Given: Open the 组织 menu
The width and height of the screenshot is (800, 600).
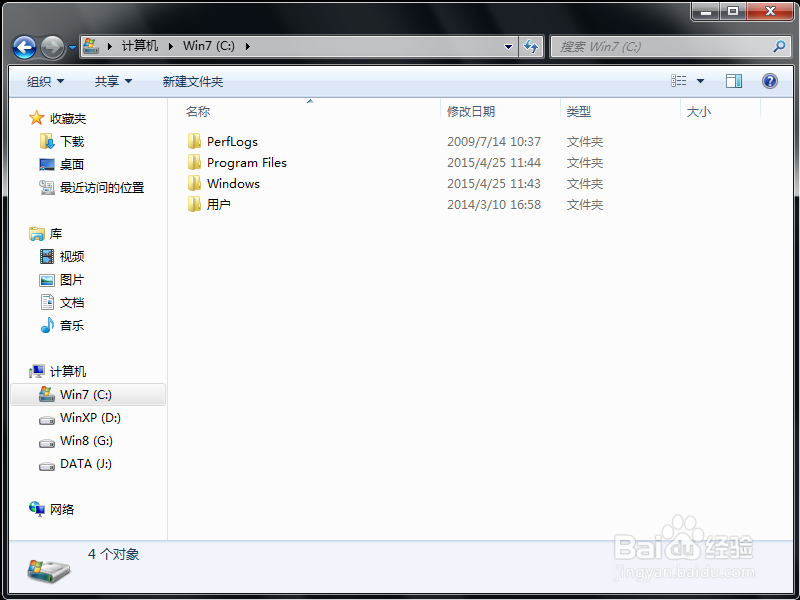Looking at the screenshot, I should 45,82.
